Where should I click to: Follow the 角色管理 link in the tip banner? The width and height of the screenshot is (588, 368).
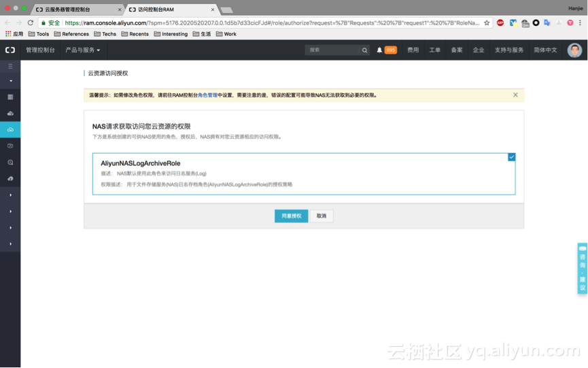[x=208, y=95]
